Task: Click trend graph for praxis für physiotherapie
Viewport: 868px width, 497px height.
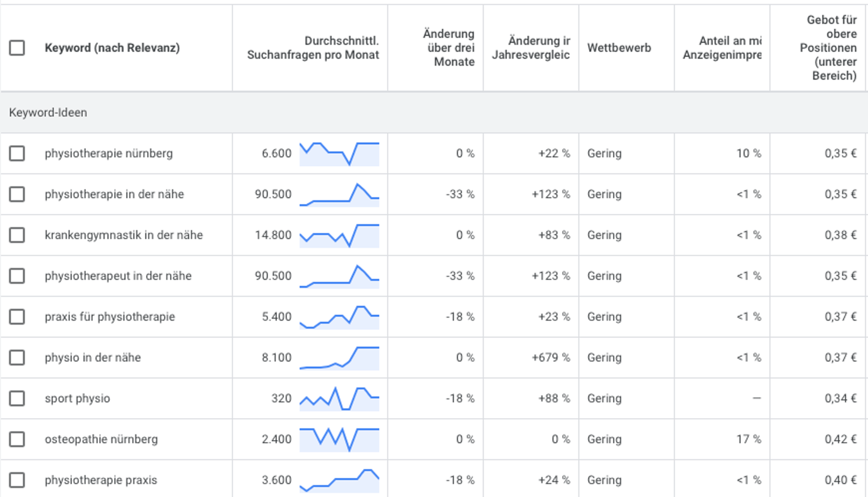Action: [x=339, y=317]
